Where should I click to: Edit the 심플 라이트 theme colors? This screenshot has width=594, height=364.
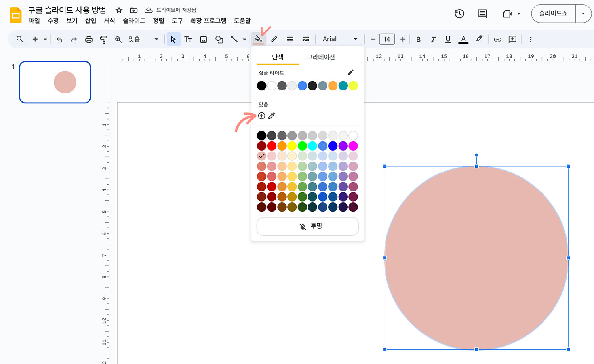(x=350, y=72)
